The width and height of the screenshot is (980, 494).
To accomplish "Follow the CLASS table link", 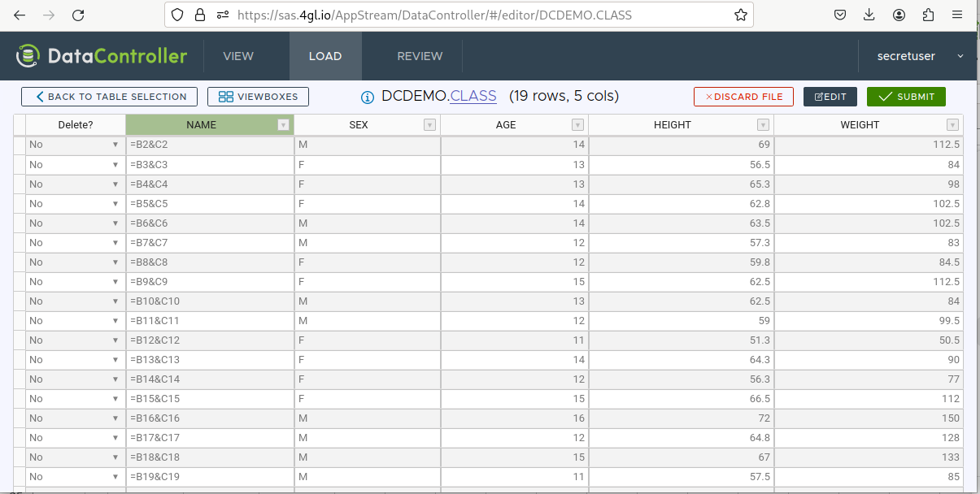I will 473,96.
